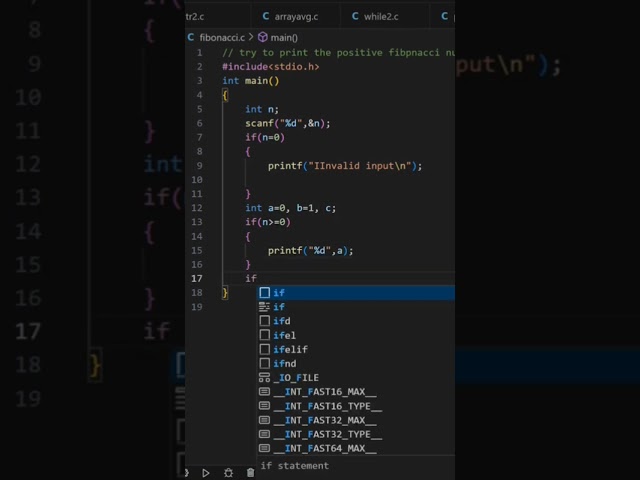The image size is (640, 480).
Task: Click the constant icon beside __INT_FAST32_TYPE__
Action: tap(264, 434)
